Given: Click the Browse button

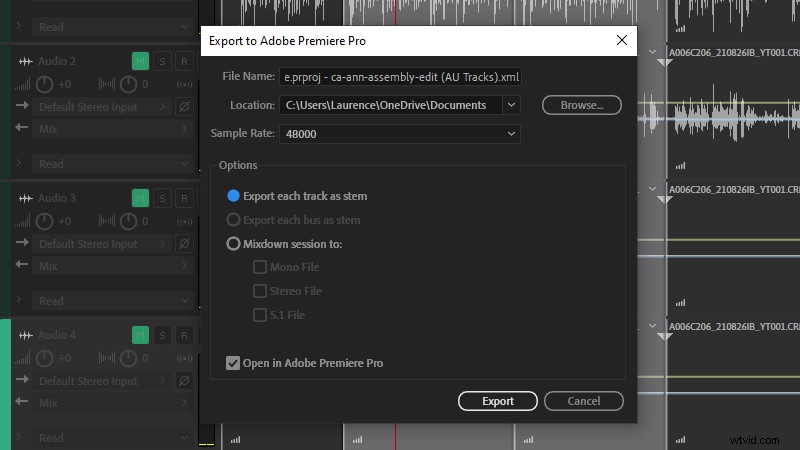Looking at the screenshot, I should coord(582,105).
